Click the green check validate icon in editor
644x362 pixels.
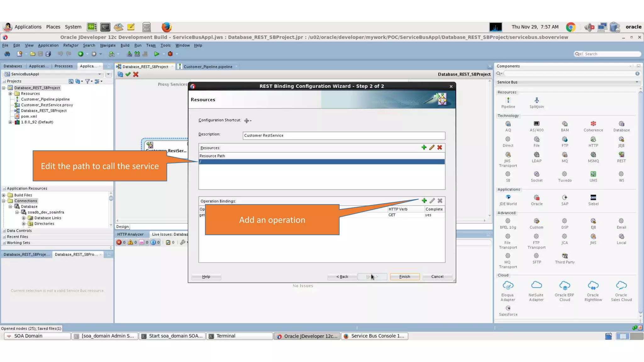[x=128, y=74]
